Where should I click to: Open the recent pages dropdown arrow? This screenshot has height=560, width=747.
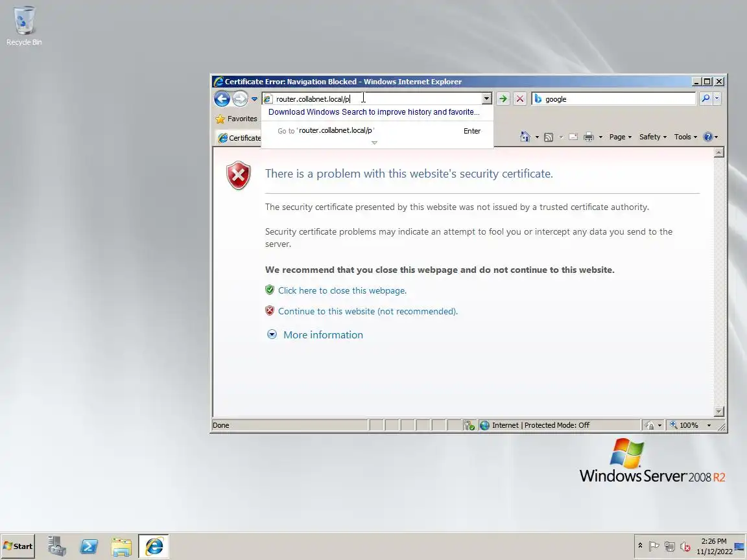(254, 99)
